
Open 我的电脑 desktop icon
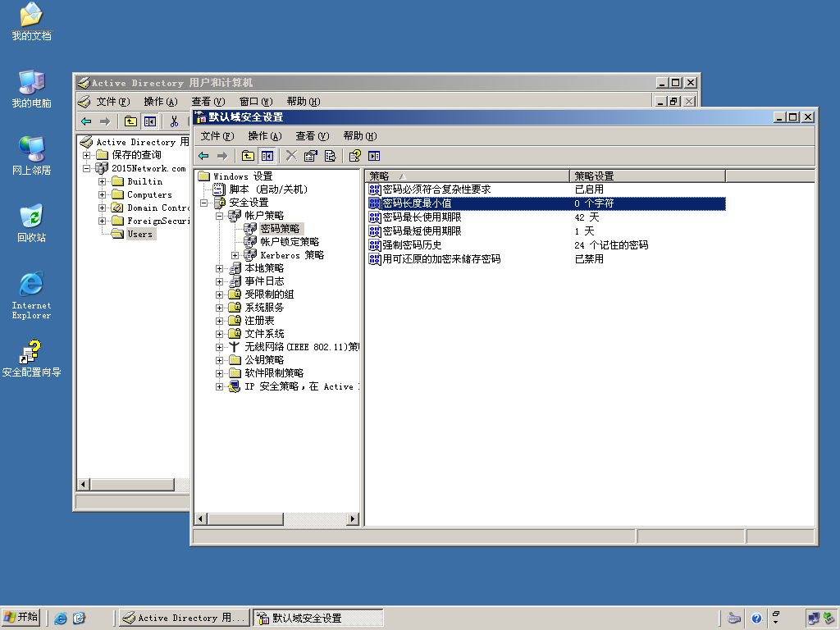pos(32,89)
